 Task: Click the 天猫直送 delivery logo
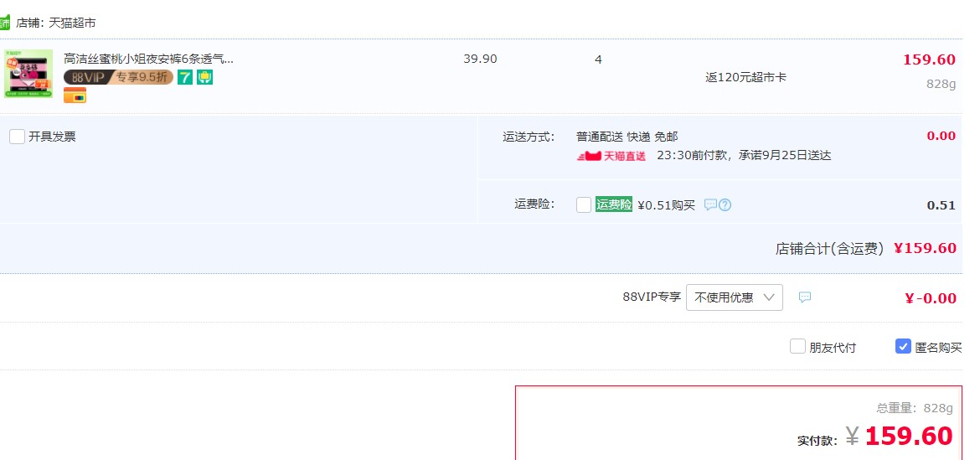611,156
